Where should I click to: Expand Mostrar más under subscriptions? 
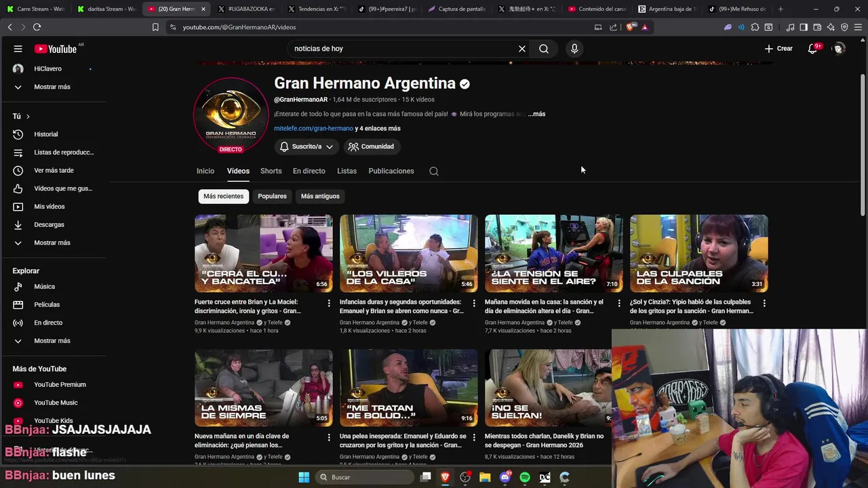click(53, 87)
